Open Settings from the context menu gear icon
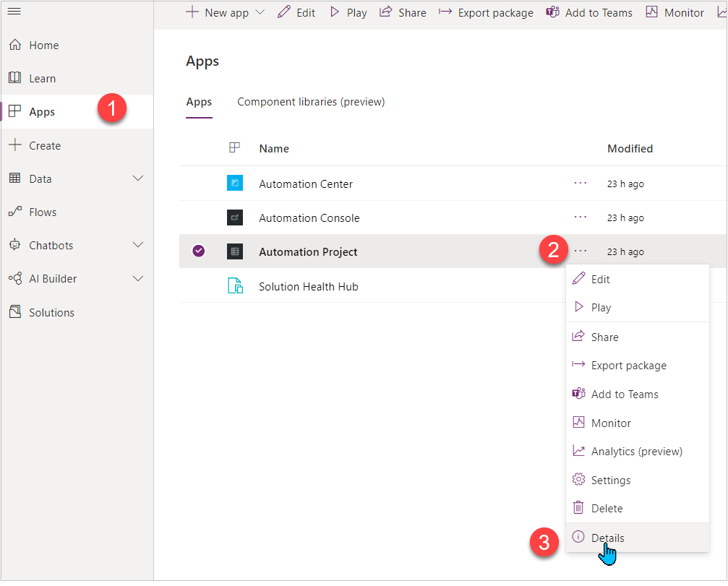 [x=578, y=480]
